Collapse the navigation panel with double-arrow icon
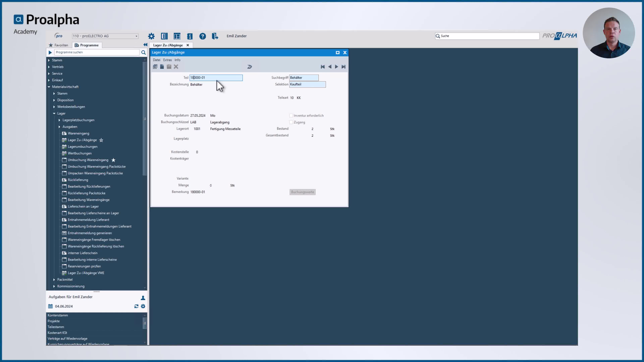The width and height of the screenshot is (644, 362). click(x=145, y=45)
